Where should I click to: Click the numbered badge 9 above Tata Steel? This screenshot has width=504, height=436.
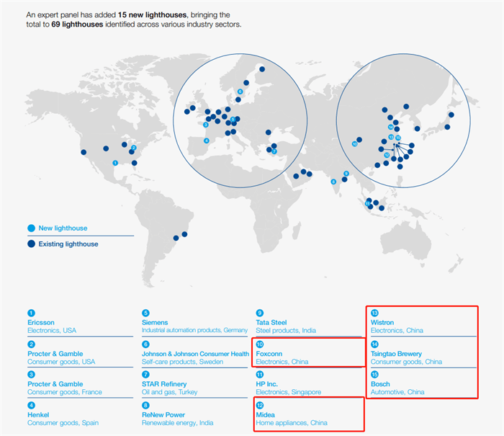[x=260, y=313]
